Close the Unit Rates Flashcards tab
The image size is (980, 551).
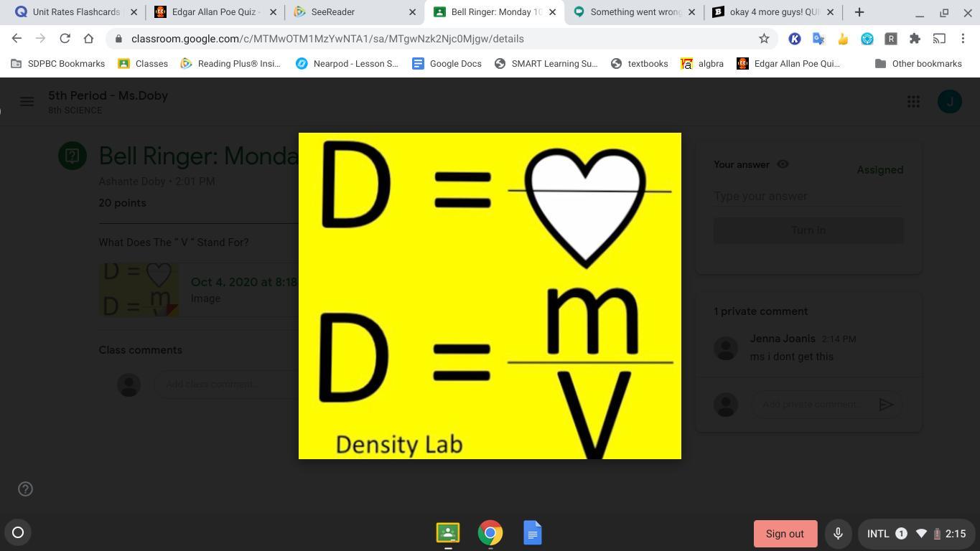click(x=134, y=12)
